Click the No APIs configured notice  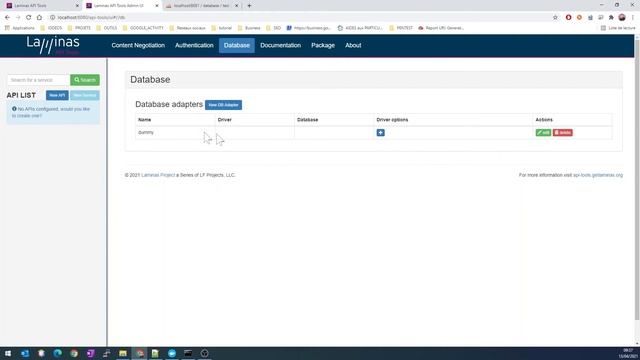click(53, 113)
